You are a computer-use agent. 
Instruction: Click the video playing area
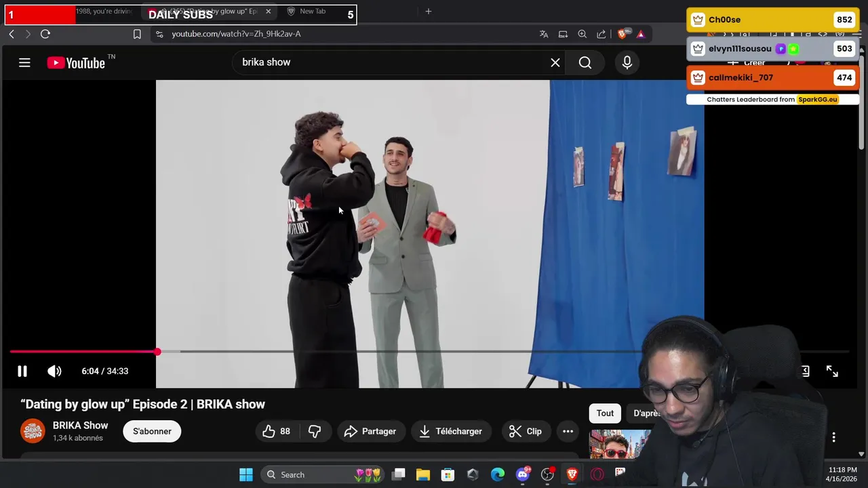(430, 234)
